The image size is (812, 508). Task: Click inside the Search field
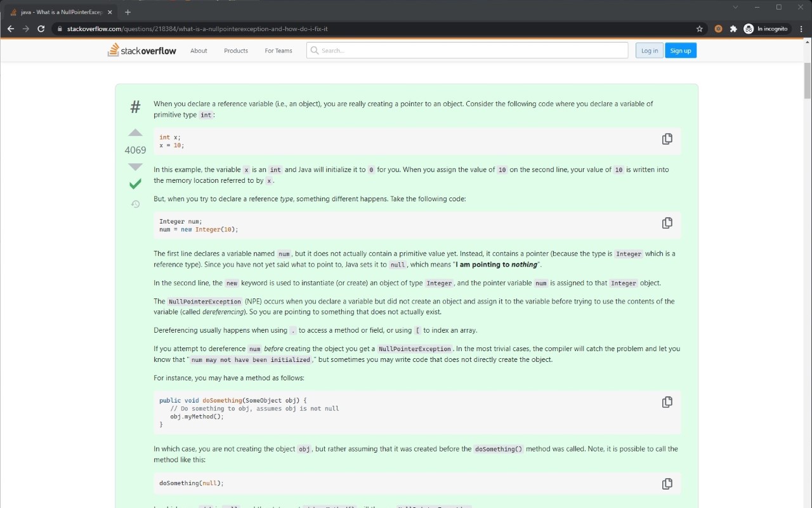tap(467, 50)
